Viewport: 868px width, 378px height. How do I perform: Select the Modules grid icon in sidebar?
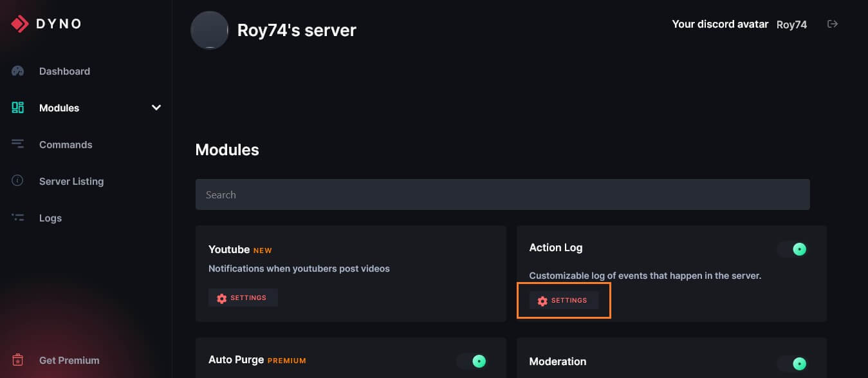pyautogui.click(x=18, y=108)
